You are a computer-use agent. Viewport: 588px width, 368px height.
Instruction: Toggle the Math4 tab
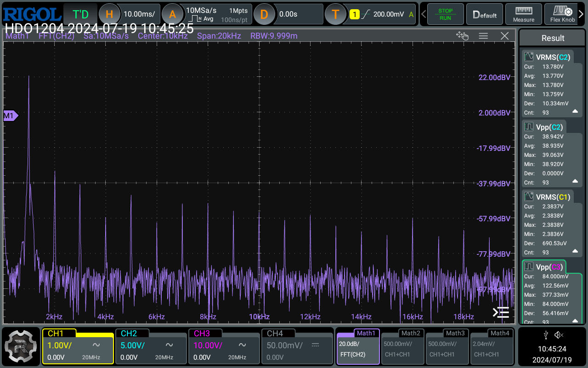pyautogui.click(x=492, y=346)
